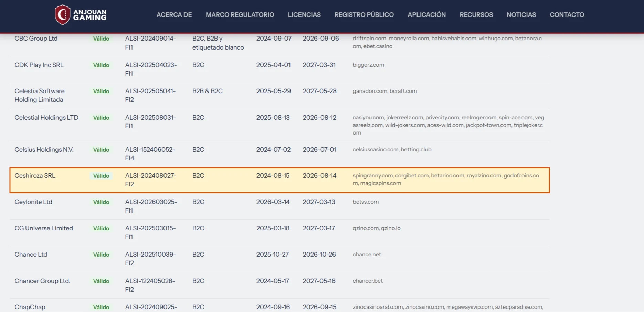Click the chancer.bet domain
The width and height of the screenshot is (644, 312).
click(368, 281)
